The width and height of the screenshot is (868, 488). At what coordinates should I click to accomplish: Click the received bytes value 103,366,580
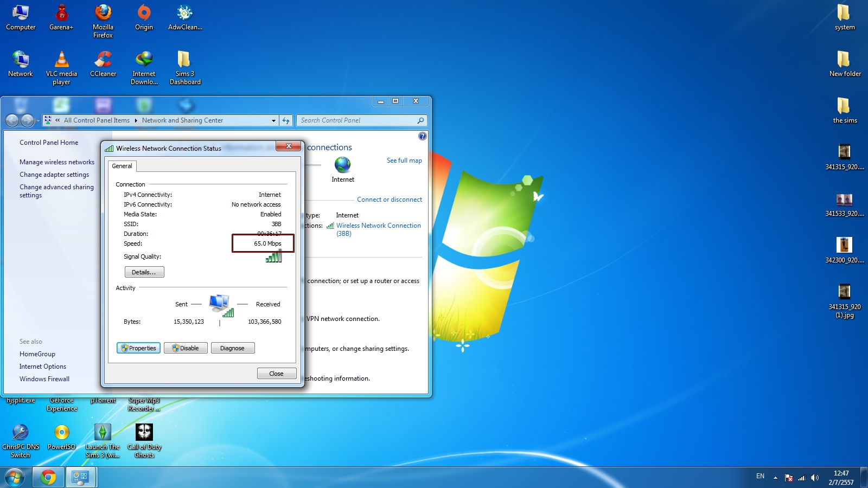[x=265, y=322]
